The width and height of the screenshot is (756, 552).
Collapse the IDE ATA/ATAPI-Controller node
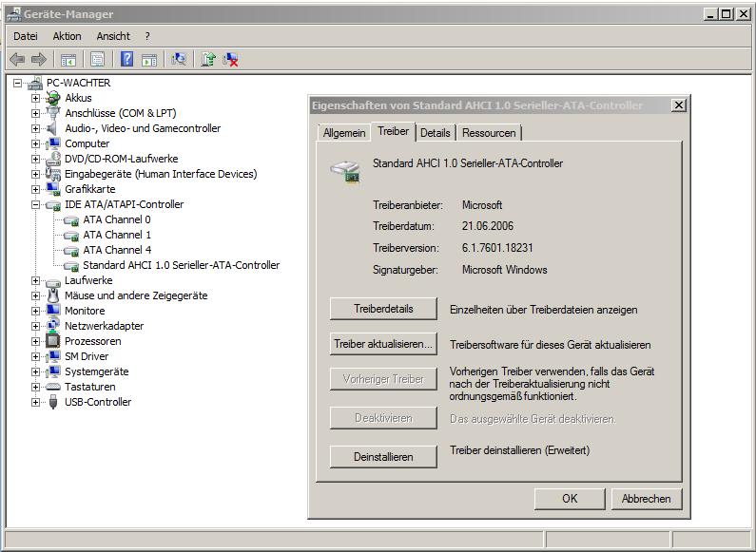(35, 204)
